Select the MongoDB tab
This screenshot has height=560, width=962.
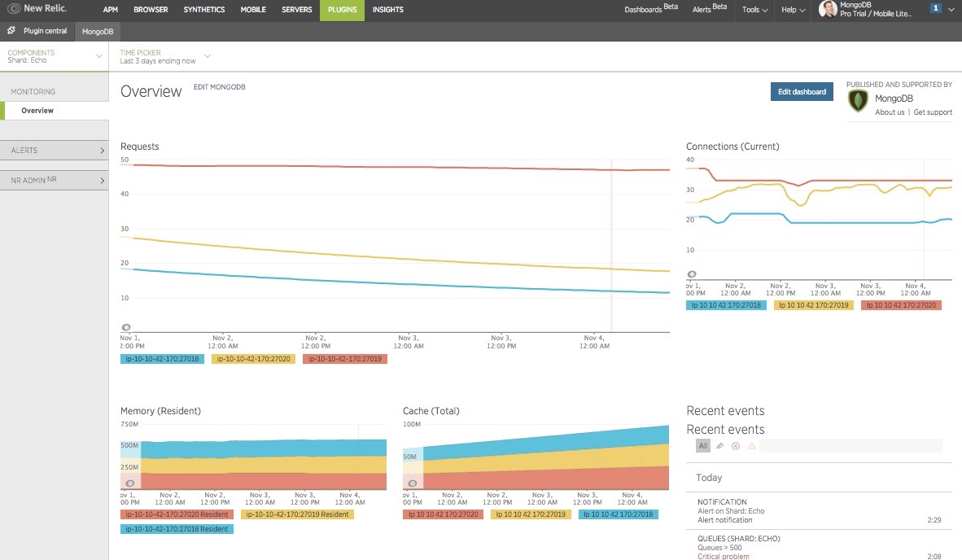98,31
